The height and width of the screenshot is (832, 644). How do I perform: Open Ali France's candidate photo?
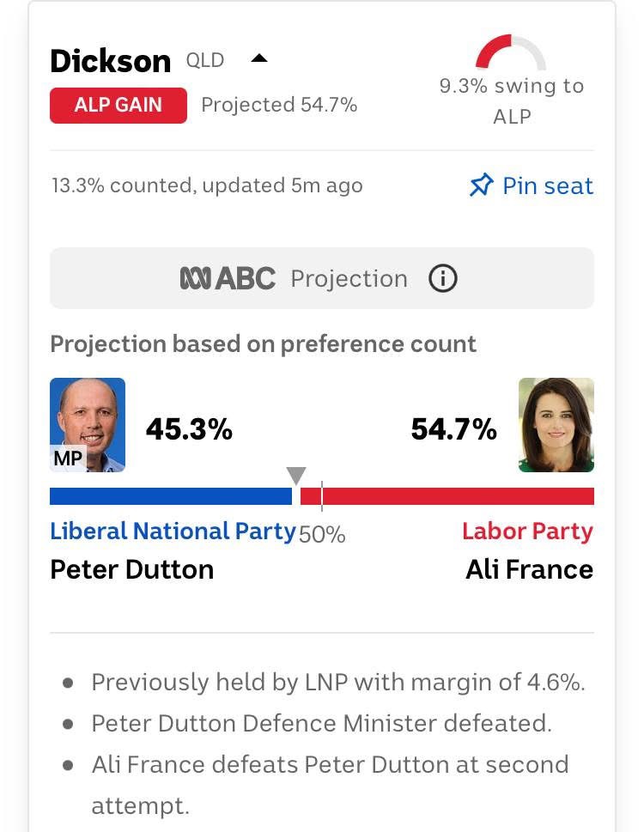tap(556, 424)
